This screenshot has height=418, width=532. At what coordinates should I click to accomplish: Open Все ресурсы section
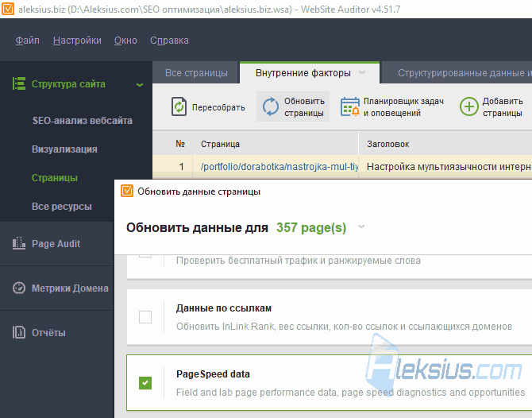[x=62, y=207]
